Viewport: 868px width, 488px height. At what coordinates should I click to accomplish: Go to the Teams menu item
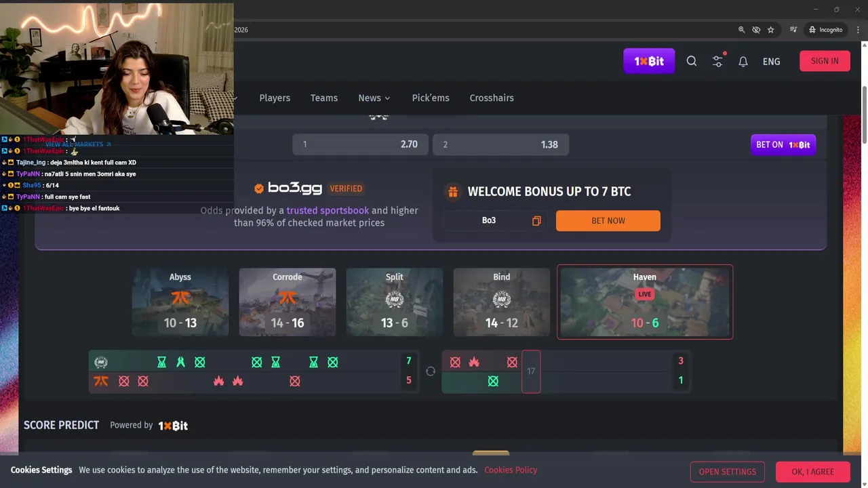(324, 98)
